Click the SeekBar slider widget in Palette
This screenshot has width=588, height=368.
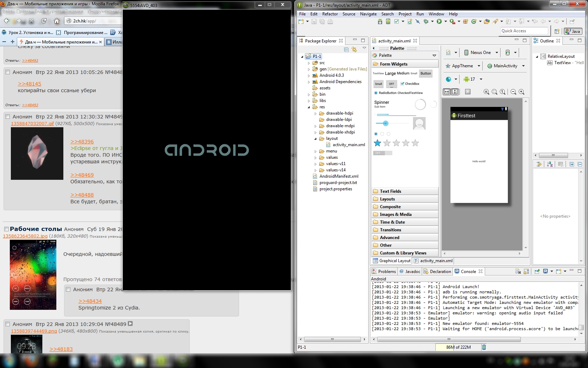[392, 123]
